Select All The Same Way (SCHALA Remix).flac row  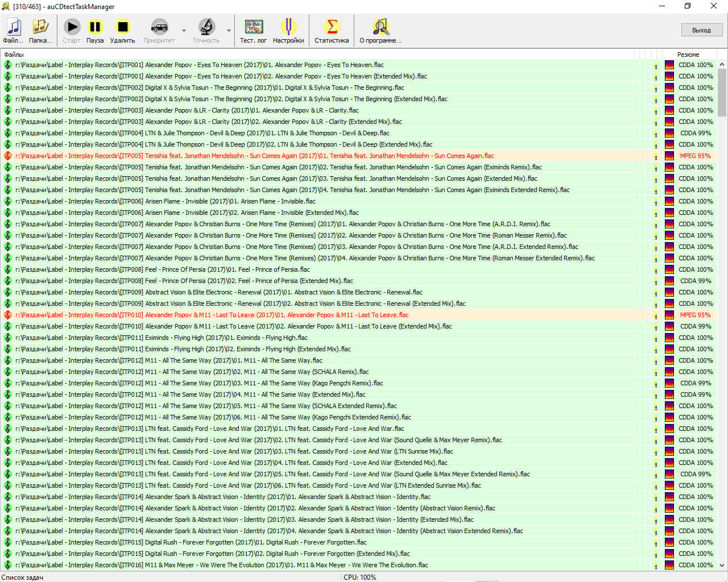(359, 372)
